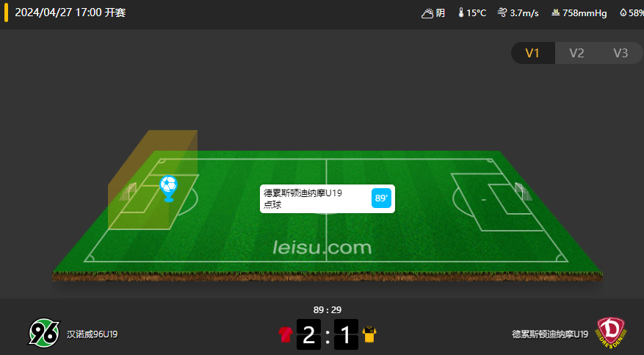Click the Dynamo Dresden club crest
Image resolution: width=644 pixels, height=355 pixels.
pos(611,333)
